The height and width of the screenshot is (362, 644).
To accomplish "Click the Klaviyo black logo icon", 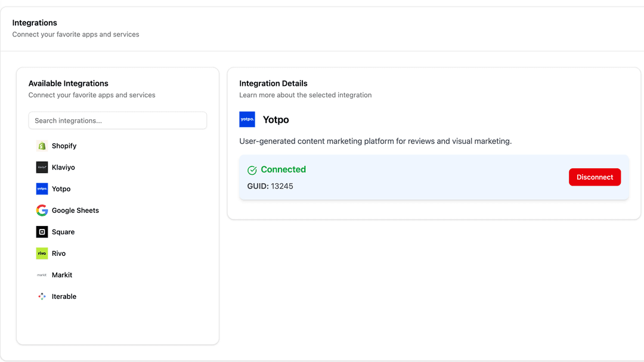I will click(x=42, y=168).
